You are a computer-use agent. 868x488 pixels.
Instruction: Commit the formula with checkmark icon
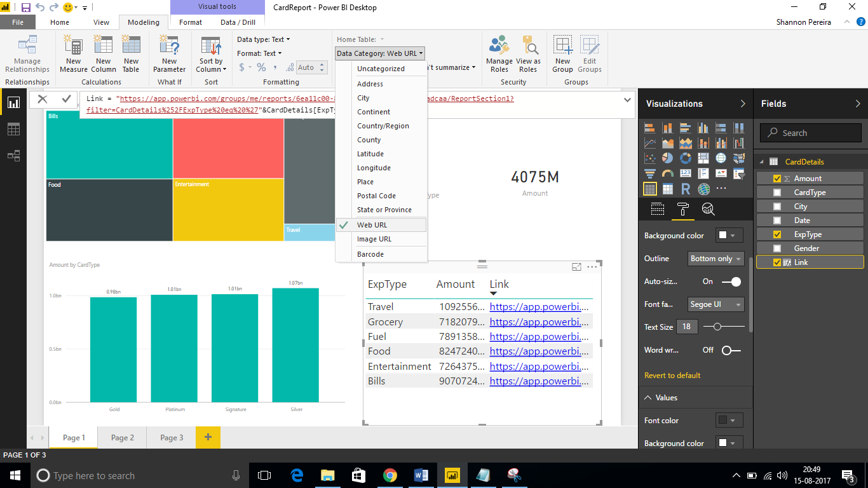[x=66, y=99]
